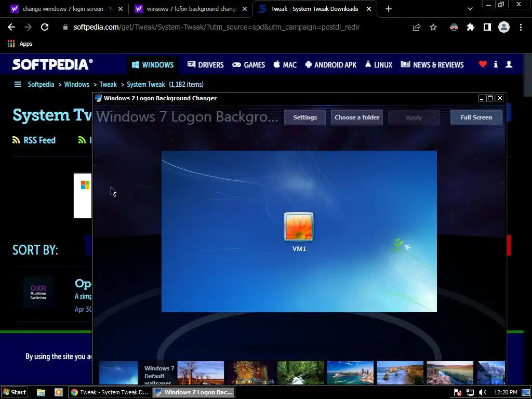Bookmark this page with the star icon
The width and height of the screenshot is (532, 399).
433,27
